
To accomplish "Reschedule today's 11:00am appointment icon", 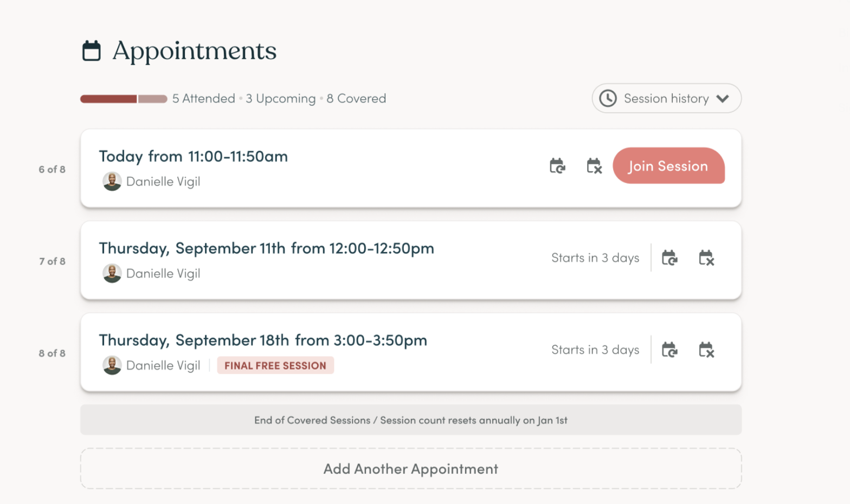I will (x=557, y=166).
